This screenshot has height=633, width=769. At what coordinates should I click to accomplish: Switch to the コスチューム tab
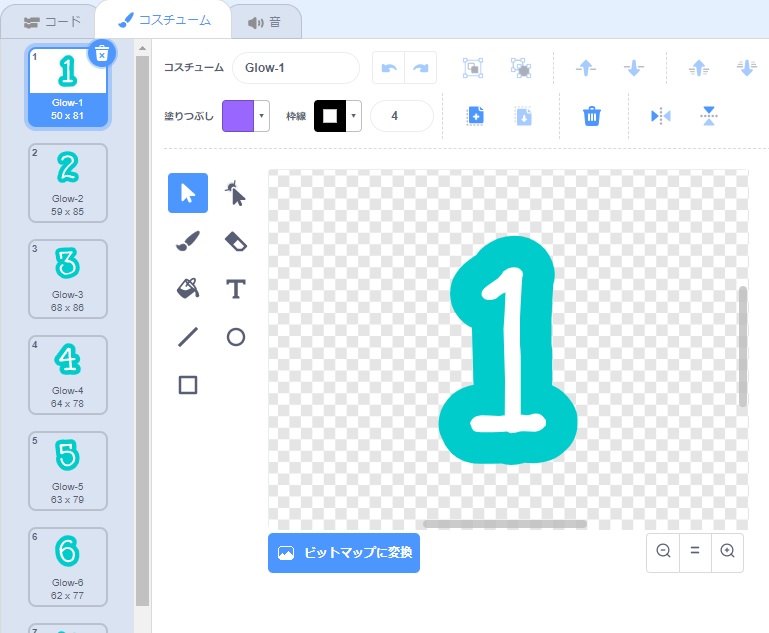click(x=164, y=20)
